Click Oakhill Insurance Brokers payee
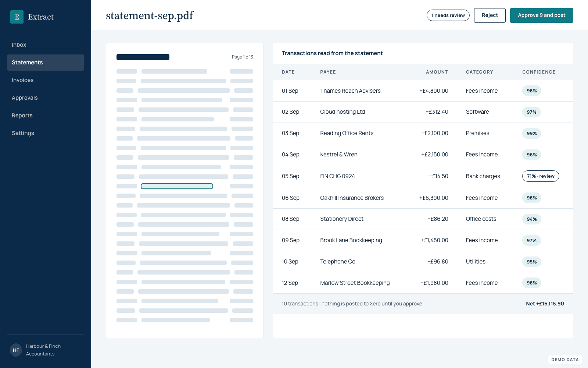The image size is (588, 368). 352,198
